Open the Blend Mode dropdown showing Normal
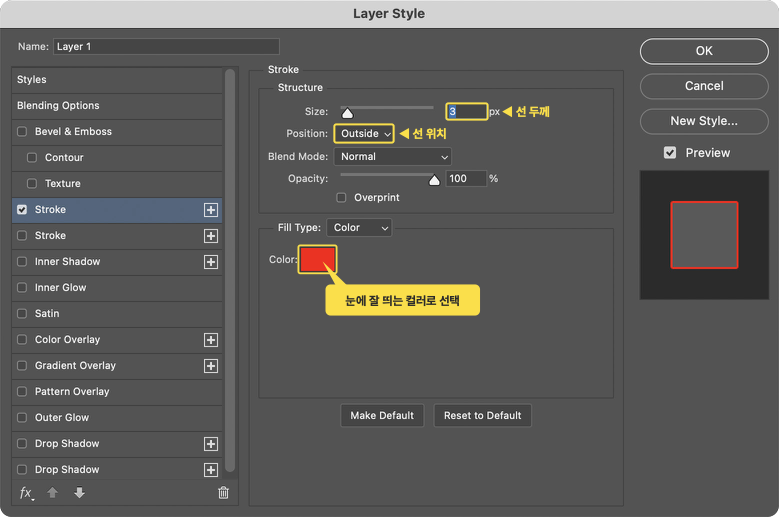 click(392, 156)
